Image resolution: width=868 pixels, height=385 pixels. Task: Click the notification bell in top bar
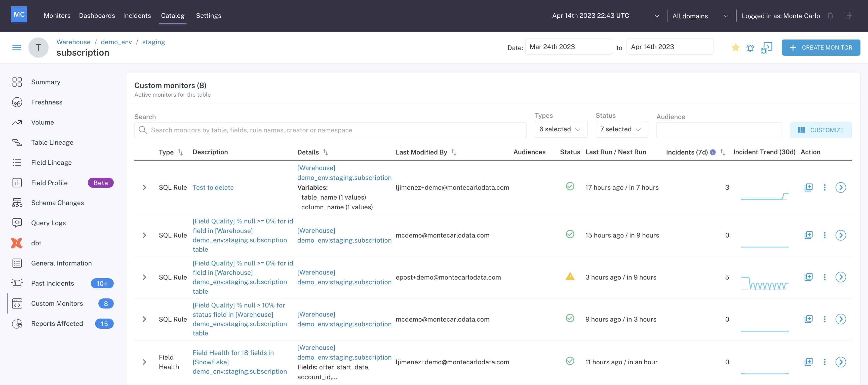830,16
